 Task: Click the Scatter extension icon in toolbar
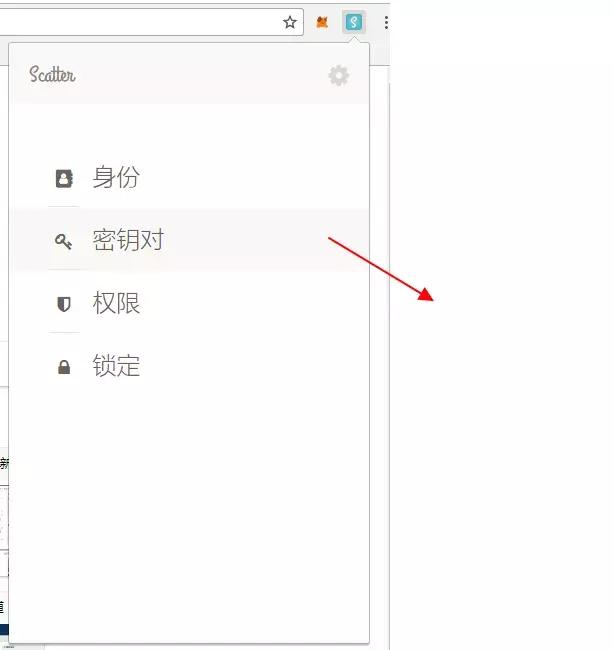354,22
